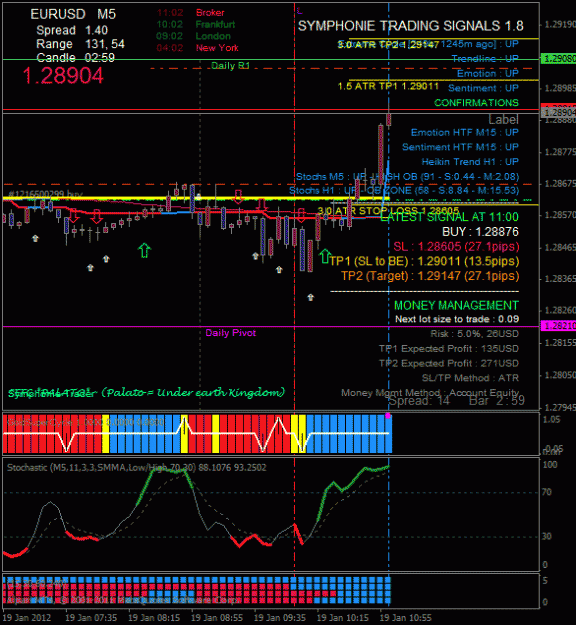This screenshot has height=625, width=576.
Task: Click the large red 1.28904 price
Action: (63, 75)
